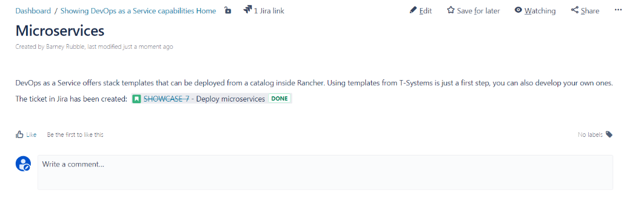Click the Like text button
Screen dimensions: 644x221
tap(31, 135)
